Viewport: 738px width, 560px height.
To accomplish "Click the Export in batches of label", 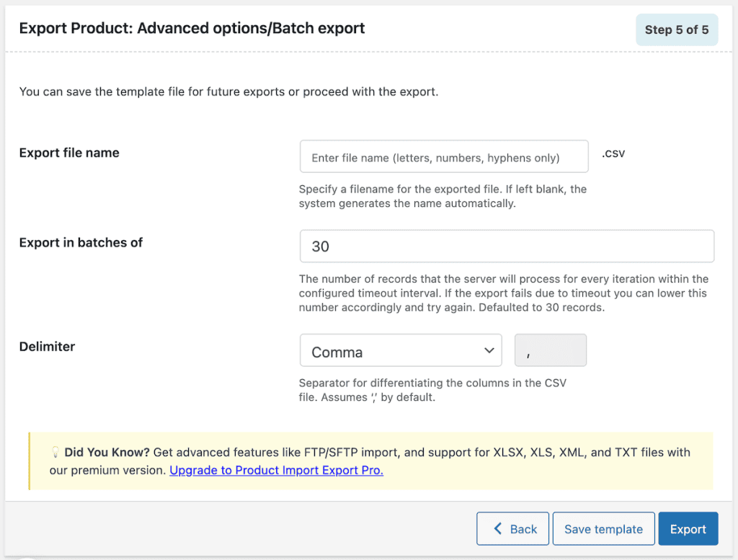I will tap(81, 243).
